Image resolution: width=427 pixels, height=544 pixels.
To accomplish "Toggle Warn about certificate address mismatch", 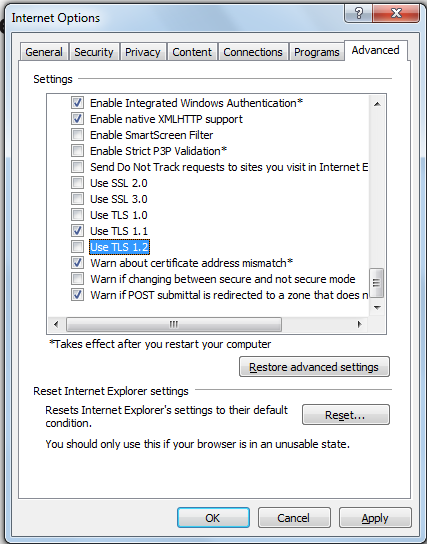I will (77, 263).
